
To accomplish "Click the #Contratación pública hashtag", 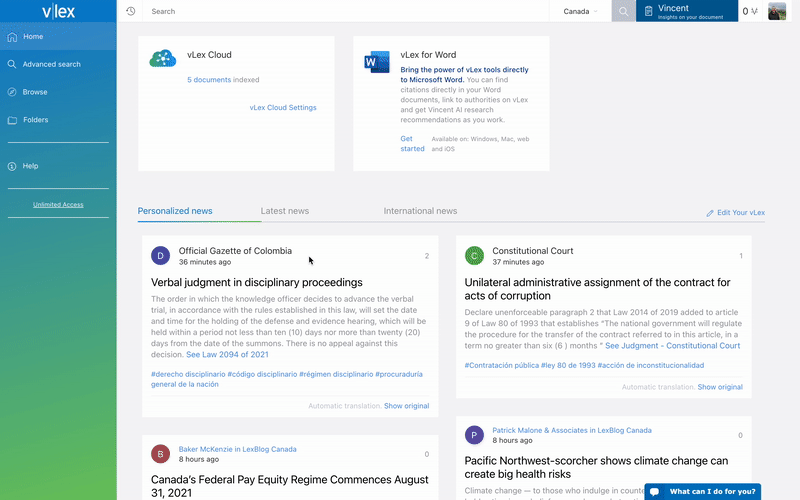I will point(502,365).
